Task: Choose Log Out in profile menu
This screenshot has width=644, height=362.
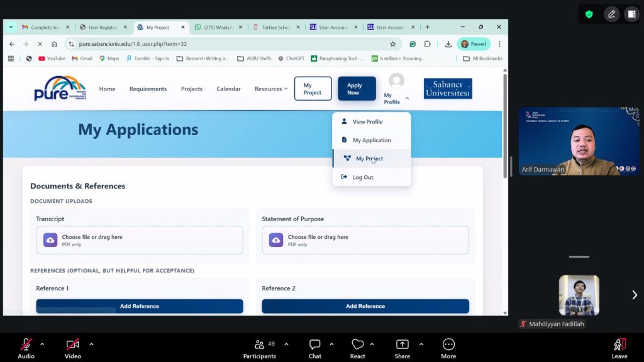Action: (363, 177)
